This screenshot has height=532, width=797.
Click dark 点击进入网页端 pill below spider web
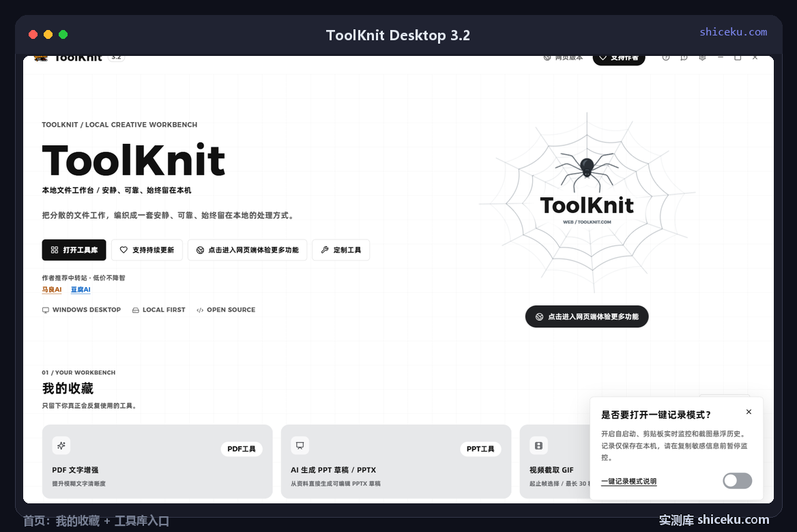click(587, 316)
